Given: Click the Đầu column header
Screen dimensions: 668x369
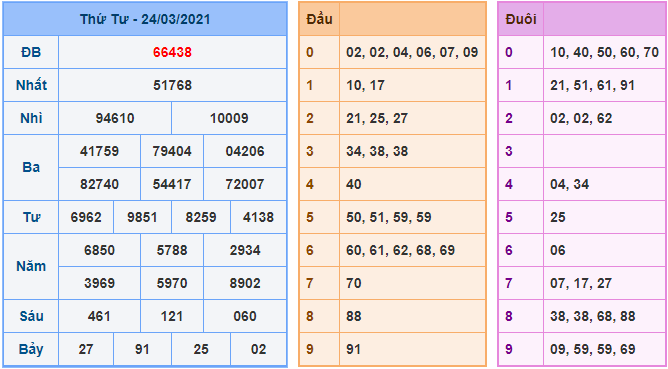Looking at the screenshot, I should pyautogui.click(x=319, y=20).
